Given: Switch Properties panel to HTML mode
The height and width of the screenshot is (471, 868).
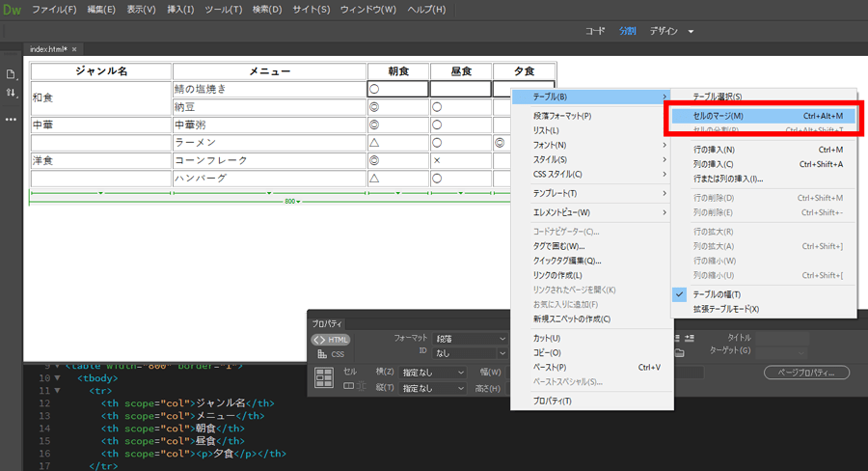Looking at the screenshot, I should (x=331, y=340).
